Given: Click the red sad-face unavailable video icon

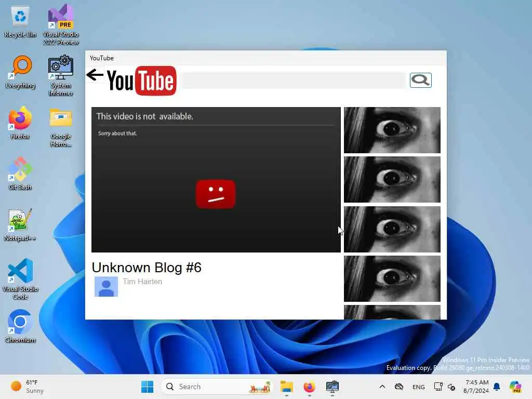Looking at the screenshot, I should point(216,194).
